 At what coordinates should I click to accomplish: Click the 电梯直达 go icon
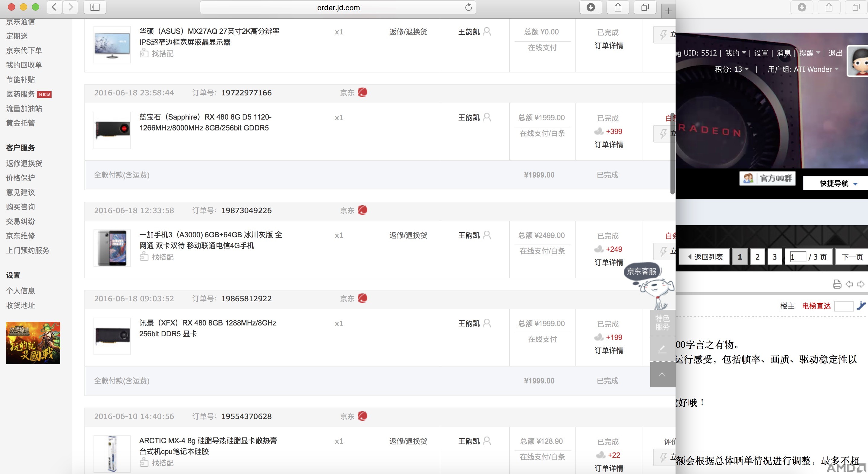pyautogui.click(x=861, y=306)
